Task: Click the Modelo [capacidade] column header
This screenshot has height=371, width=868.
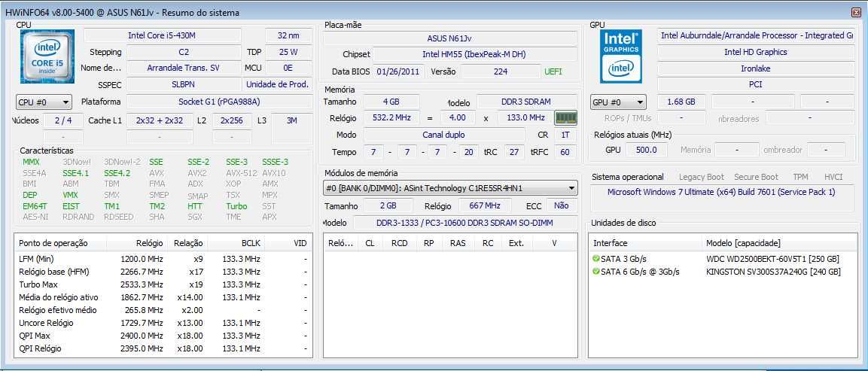Action: coord(778,243)
